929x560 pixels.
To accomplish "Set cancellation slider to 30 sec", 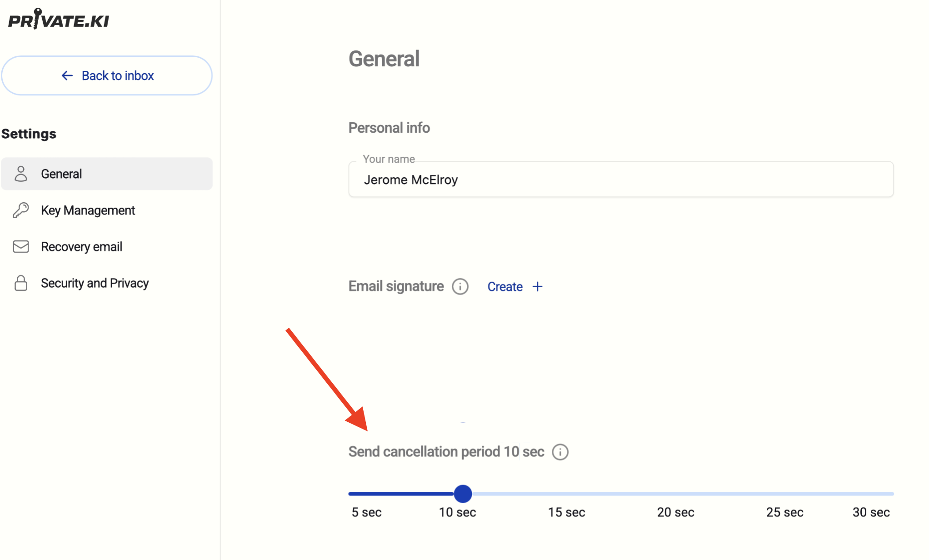I will (x=893, y=494).
